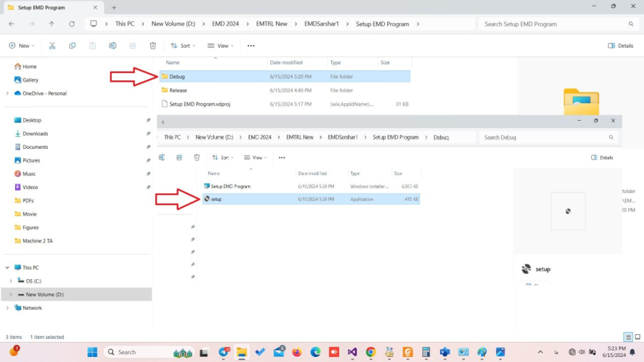
Task: Expand the OS (C:) drive tree node
Action: [x=11, y=281]
